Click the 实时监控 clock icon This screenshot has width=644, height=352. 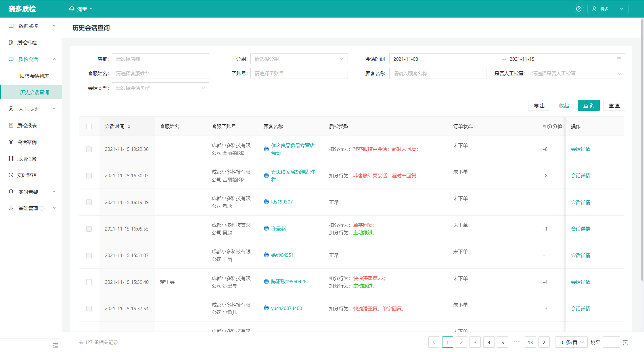click(x=11, y=175)
